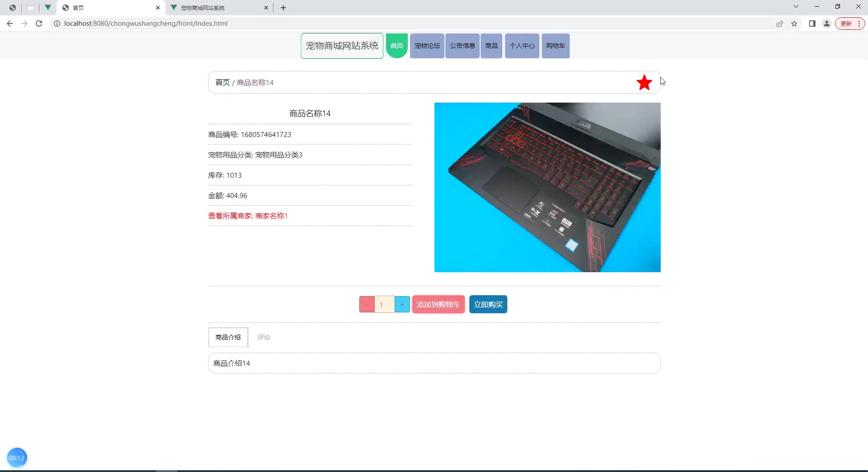Click the 宠物用品分类3 category text
The image size is (868, 472).
coord(279,155)
